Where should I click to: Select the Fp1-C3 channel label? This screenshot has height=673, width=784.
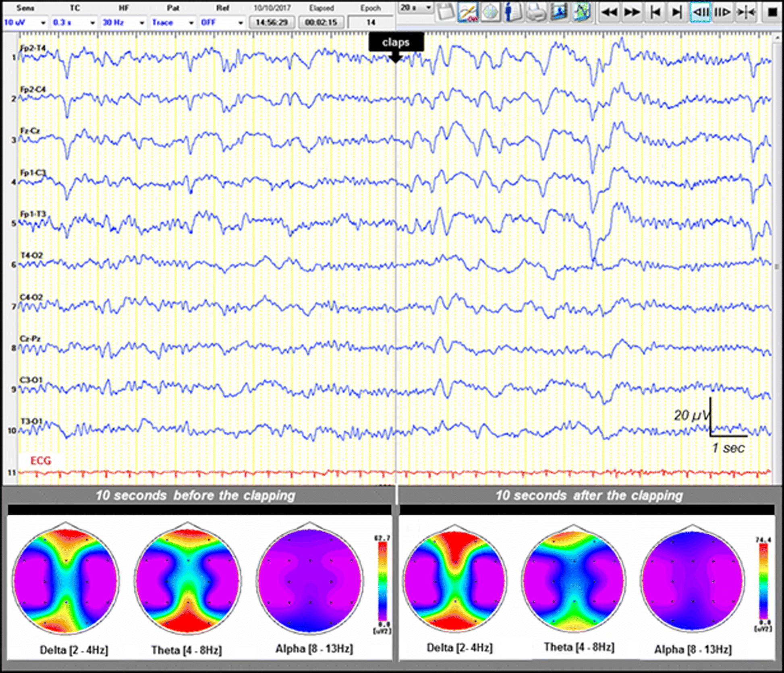(x=33, y=172)
